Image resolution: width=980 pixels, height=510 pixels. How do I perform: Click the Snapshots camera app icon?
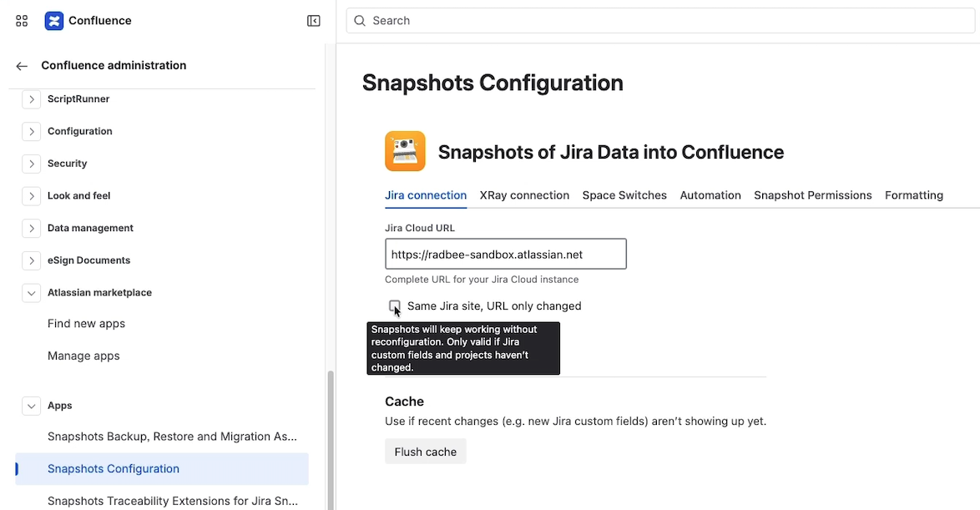pos(405,151)
